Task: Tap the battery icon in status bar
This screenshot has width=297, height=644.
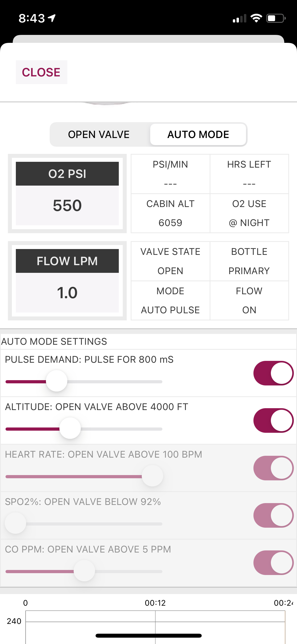Action: pos(276,18)
